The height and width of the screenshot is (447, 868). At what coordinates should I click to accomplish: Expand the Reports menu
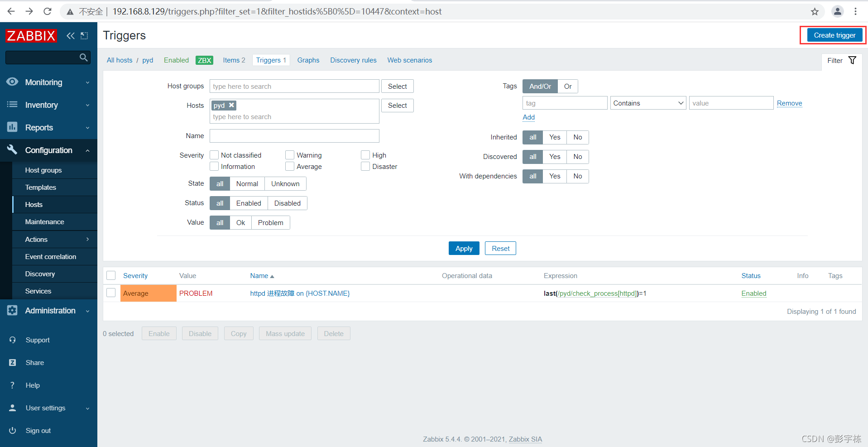tap(87, 128)
